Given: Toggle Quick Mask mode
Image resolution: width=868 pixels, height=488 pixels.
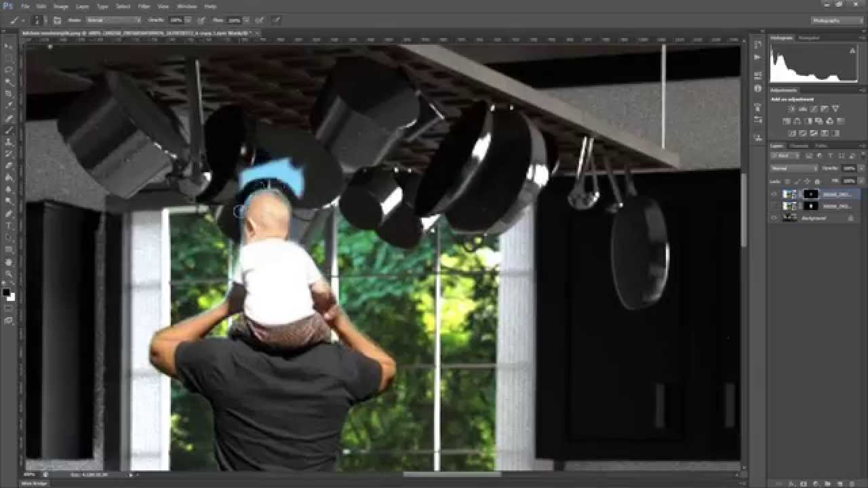Looking at the screenshot, I should tap(9, 308).
